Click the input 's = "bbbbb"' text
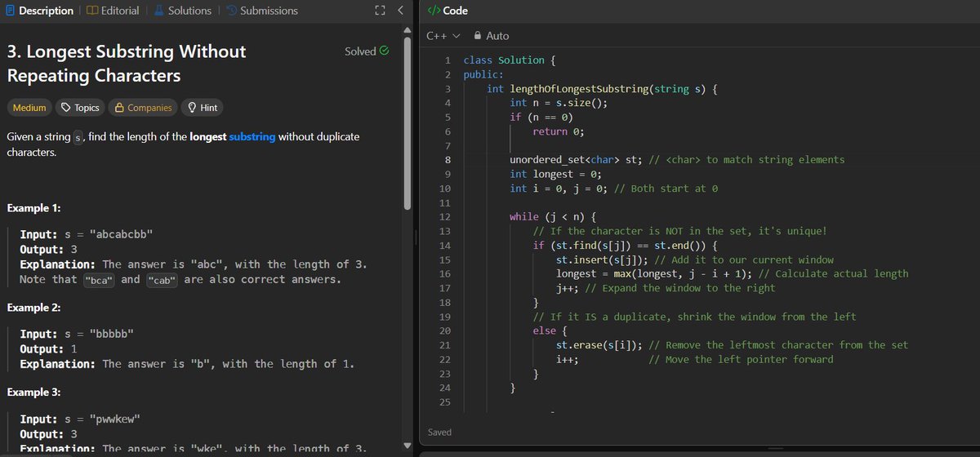 tap(99, 335)
